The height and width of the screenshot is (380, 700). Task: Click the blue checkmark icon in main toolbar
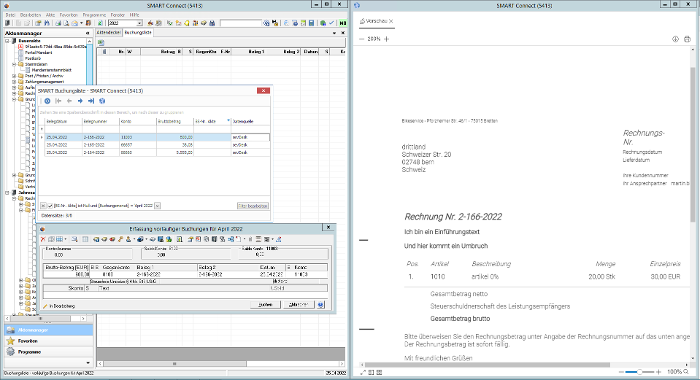(x=331, y=23)
